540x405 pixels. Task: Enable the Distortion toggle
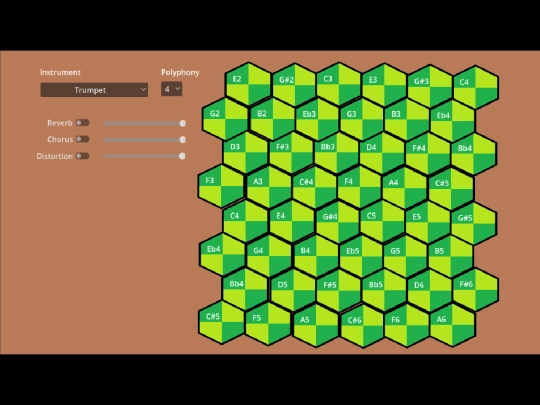pos(82,156)
